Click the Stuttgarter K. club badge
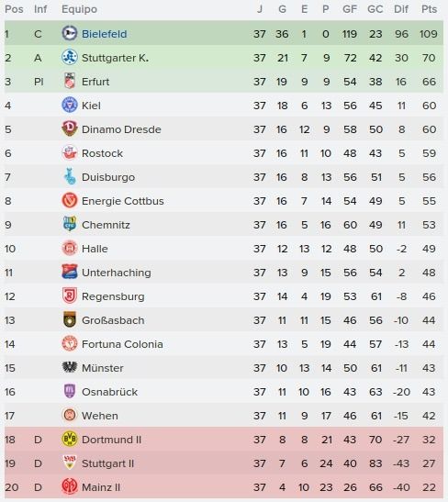448x502 pixels. tap(69, 57)
